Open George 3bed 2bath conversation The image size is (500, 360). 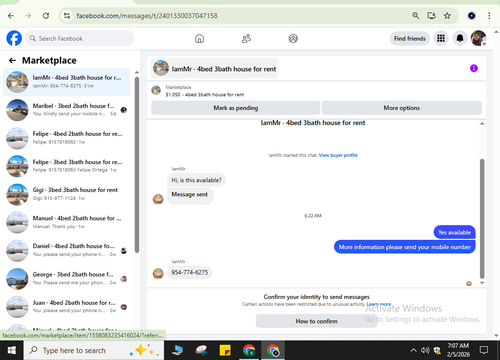click(x=67, y=279)
